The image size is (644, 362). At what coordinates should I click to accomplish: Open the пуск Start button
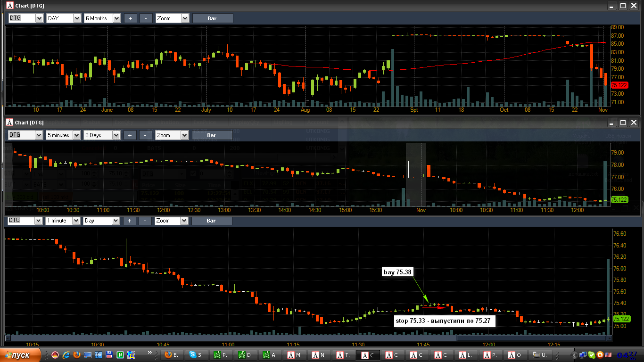[21, 355]
